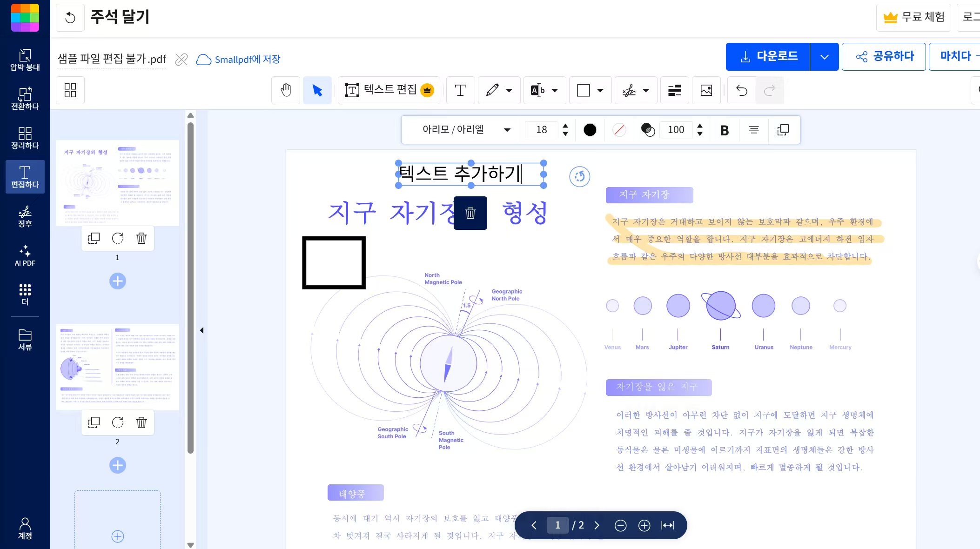Viewport: 980px width, 549px height.
Task: Duplicate page 1 thumbnail
Action: pos(94,238)
